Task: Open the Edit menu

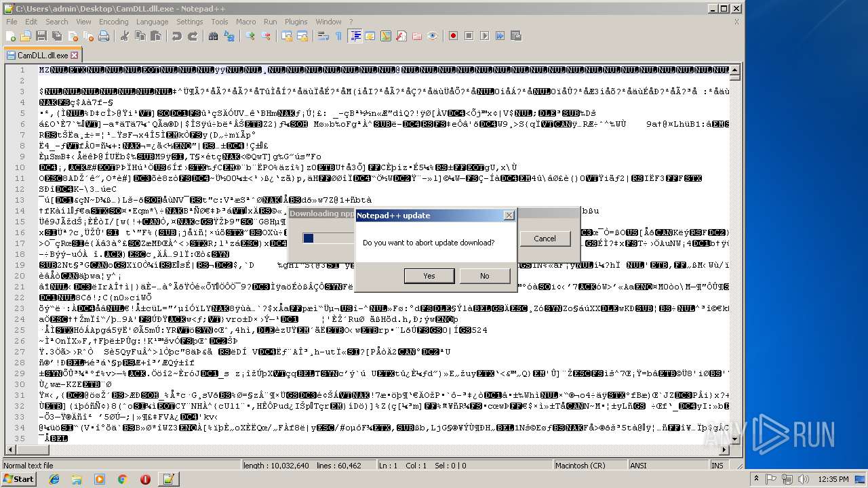Action: point(31,22)
